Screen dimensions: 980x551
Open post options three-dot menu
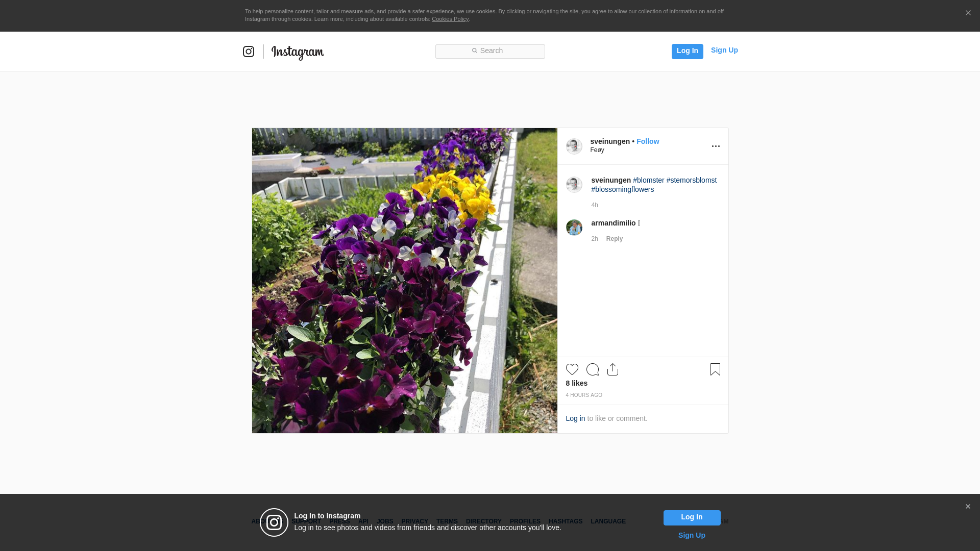point(716,146)
